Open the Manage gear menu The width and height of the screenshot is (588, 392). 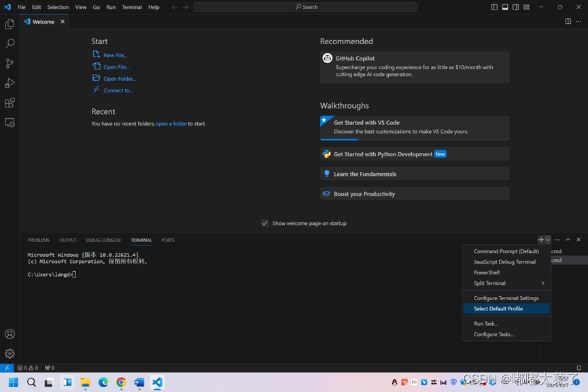coord(10,353)
